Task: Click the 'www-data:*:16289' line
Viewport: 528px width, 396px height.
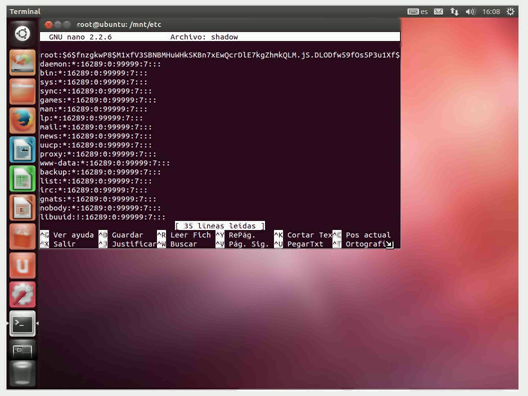Action: tap(105, 163)
